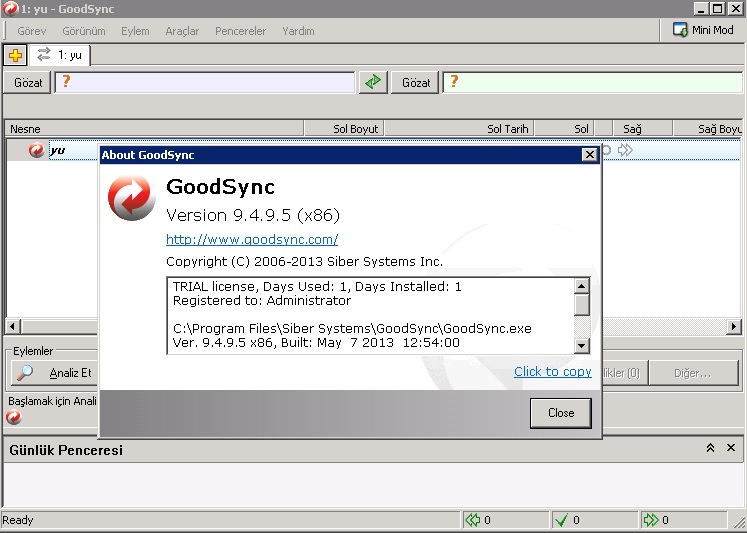The image size is (747, 533).
Task: Click the magnifier icon on Analiz Et
Action: [x=26, y=373]
